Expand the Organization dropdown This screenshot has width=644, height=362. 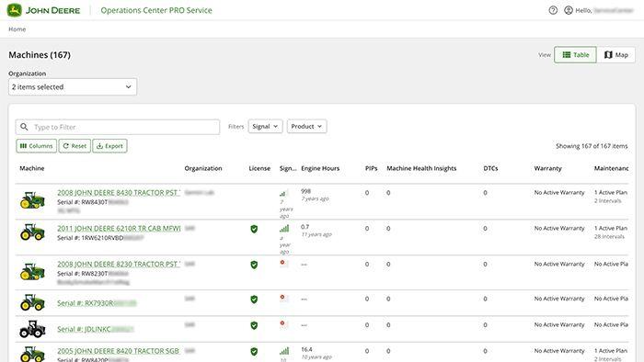click(73, 87)
